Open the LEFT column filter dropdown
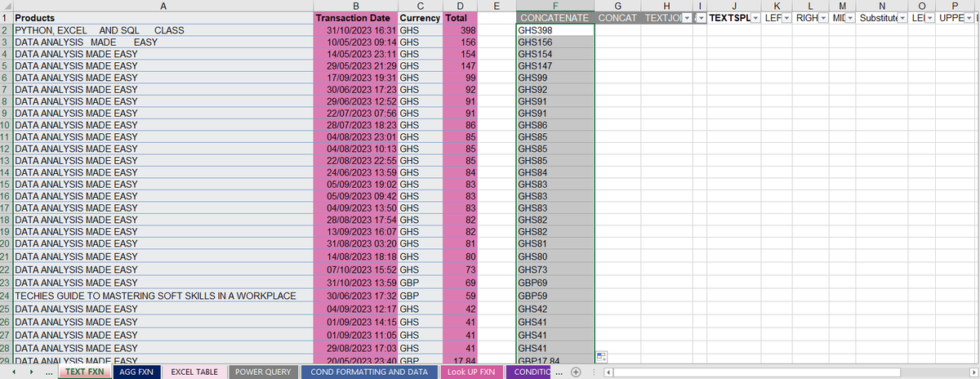The height and width of the screenshot is (379, 980). tap(786, 18)
